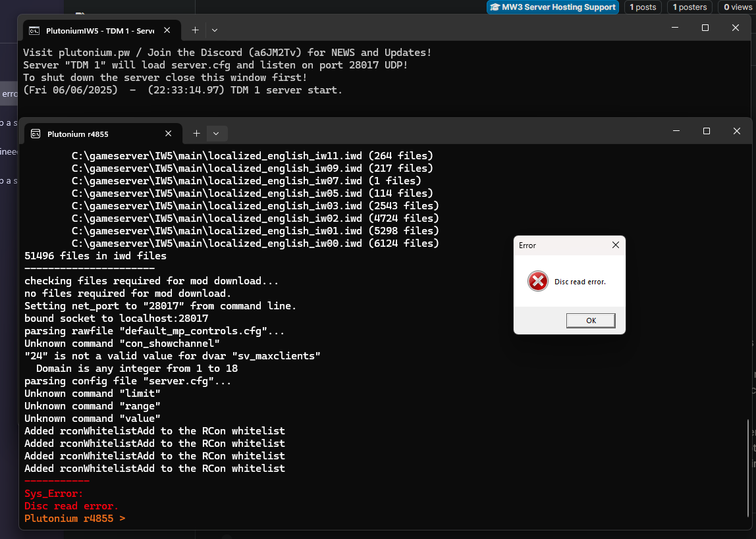This screenshot has width=756, height=539.
Task: Click 'parsing rawfile default_mp_controls.cfg' line
Action: (154, 331)
